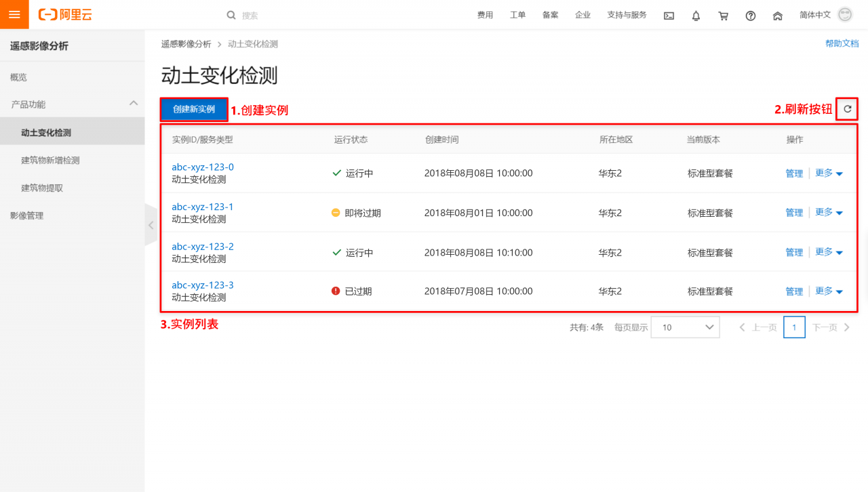The image size is (868, 492).
Task: Click the 当前版本 column header
Action: click(x=703, y=140)
